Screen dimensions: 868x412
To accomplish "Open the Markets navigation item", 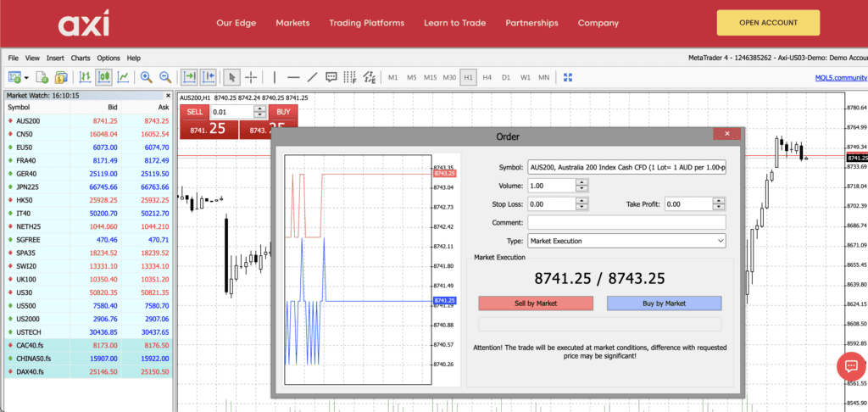I will [x=292, y=23].
